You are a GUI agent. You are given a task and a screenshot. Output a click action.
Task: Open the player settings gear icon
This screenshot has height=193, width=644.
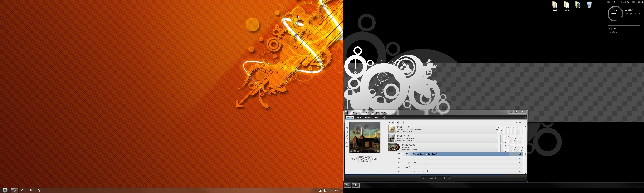tap(384, 117)
